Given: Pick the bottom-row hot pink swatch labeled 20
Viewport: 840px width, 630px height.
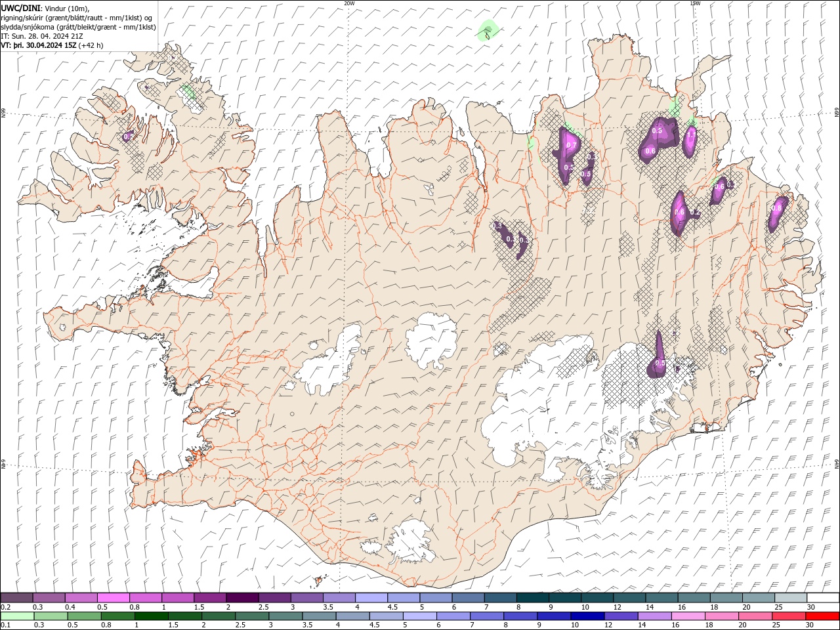Looking at the screenshot, I should (x=755, y=616).
